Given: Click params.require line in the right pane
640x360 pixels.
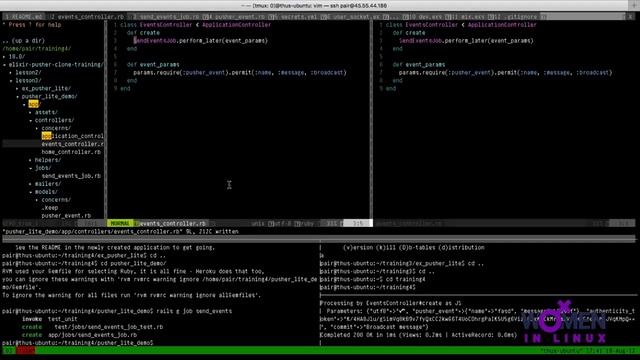Looking at the screenshot, I should (506, 72).
